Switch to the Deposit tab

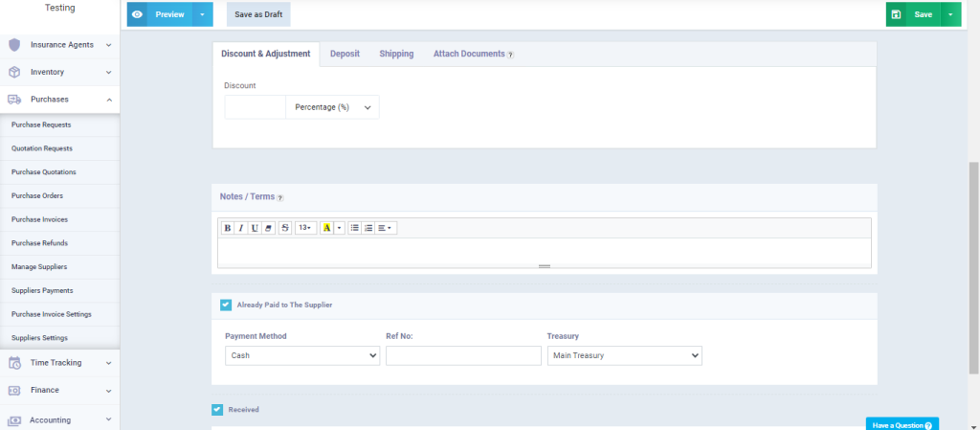point(345,54)
